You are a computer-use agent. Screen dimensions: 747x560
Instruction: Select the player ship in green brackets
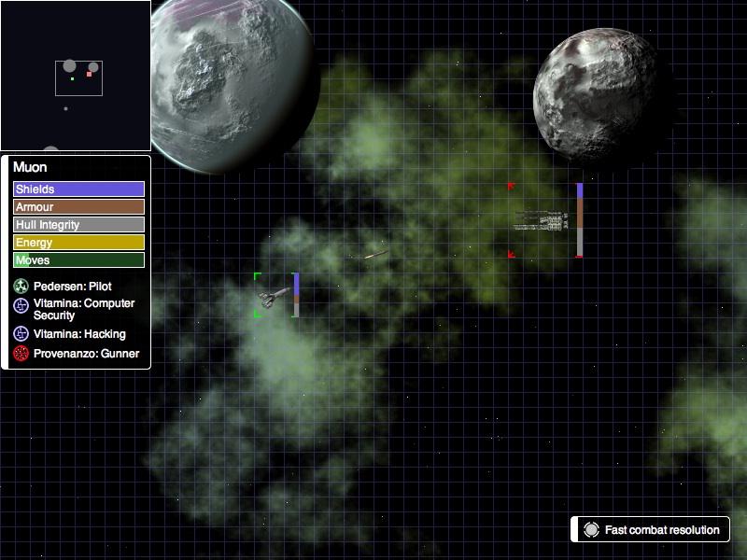point(271,297)
